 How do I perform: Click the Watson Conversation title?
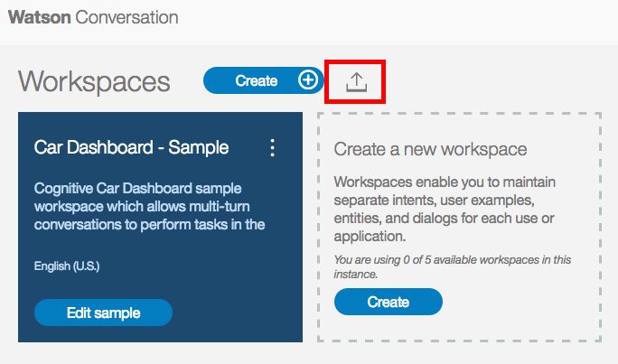[93, 18]
